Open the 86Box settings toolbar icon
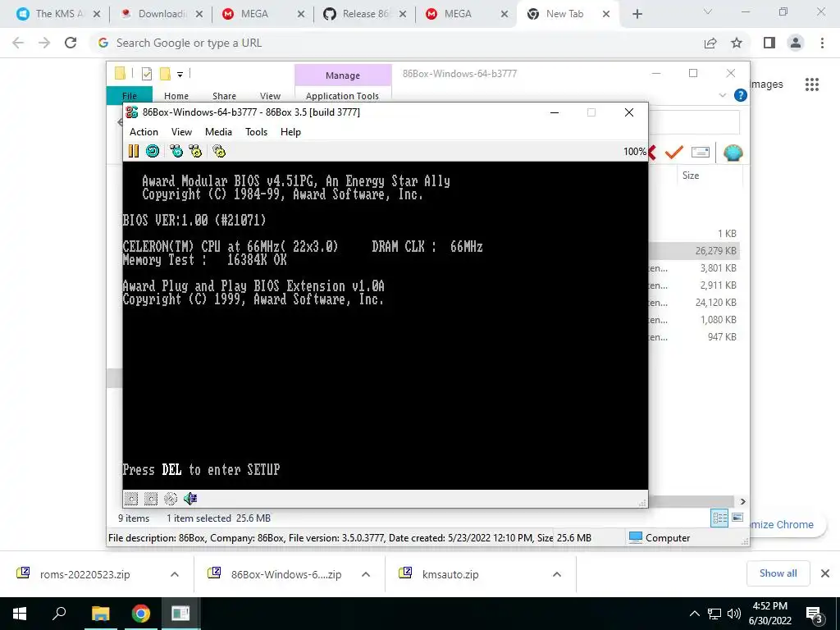 click(x=219, y=151)
